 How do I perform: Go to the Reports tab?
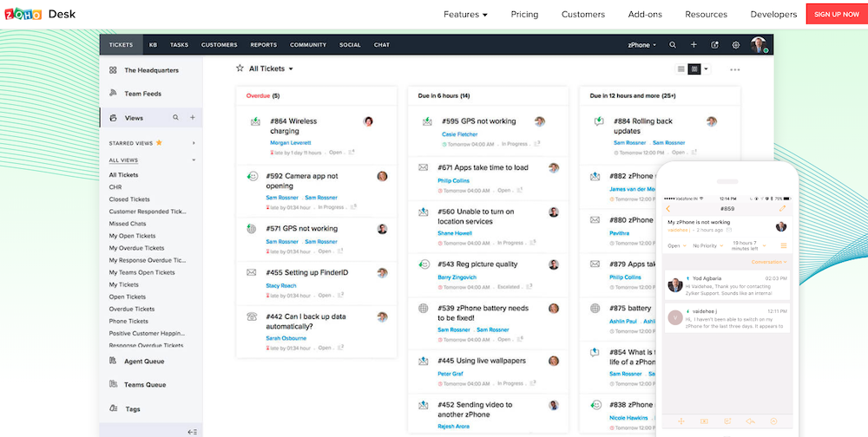[264, 45]
